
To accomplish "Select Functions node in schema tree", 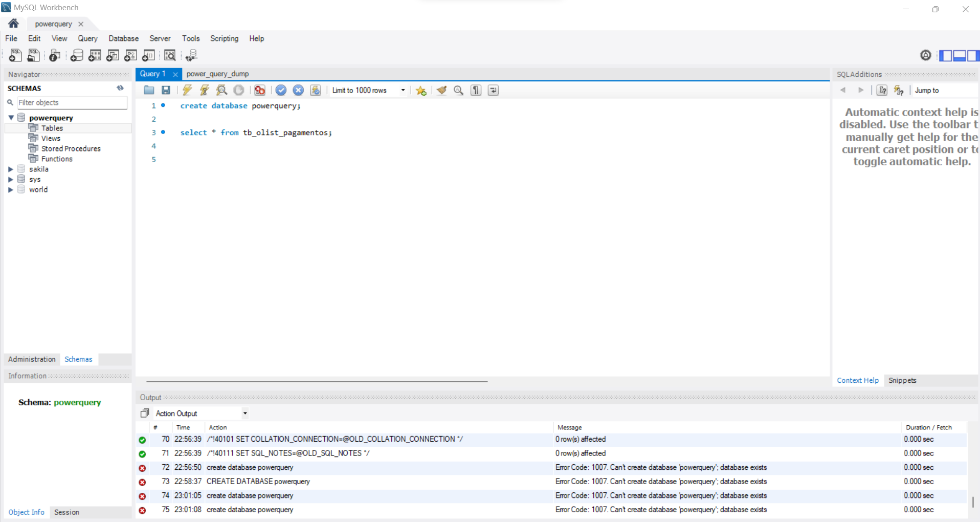I will click(57, 159).
